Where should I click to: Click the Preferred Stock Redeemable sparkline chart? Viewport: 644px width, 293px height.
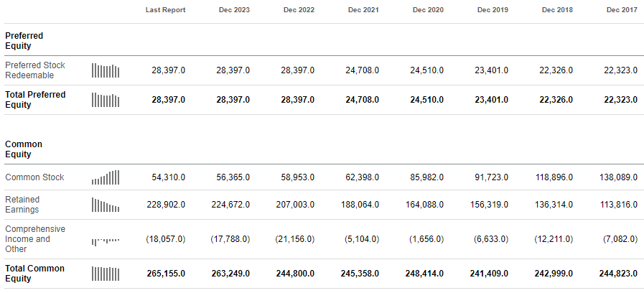coord(106,70)
